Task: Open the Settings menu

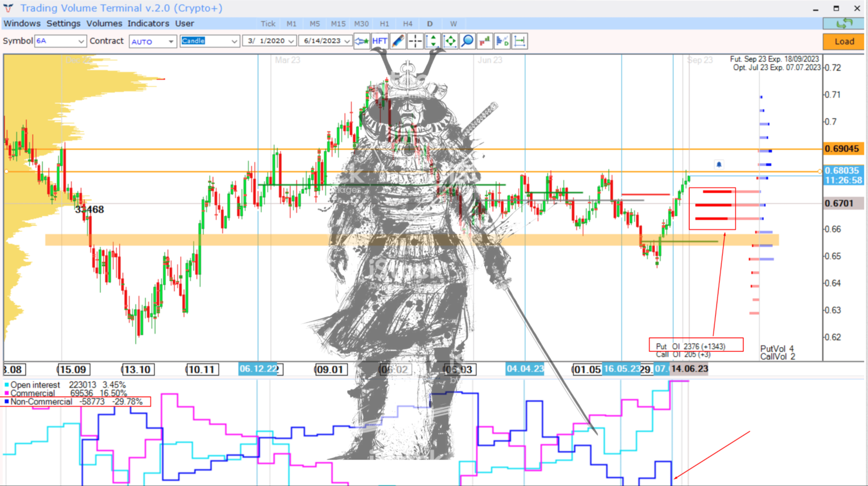Action: pyautogui.click(x=64, y=23)
